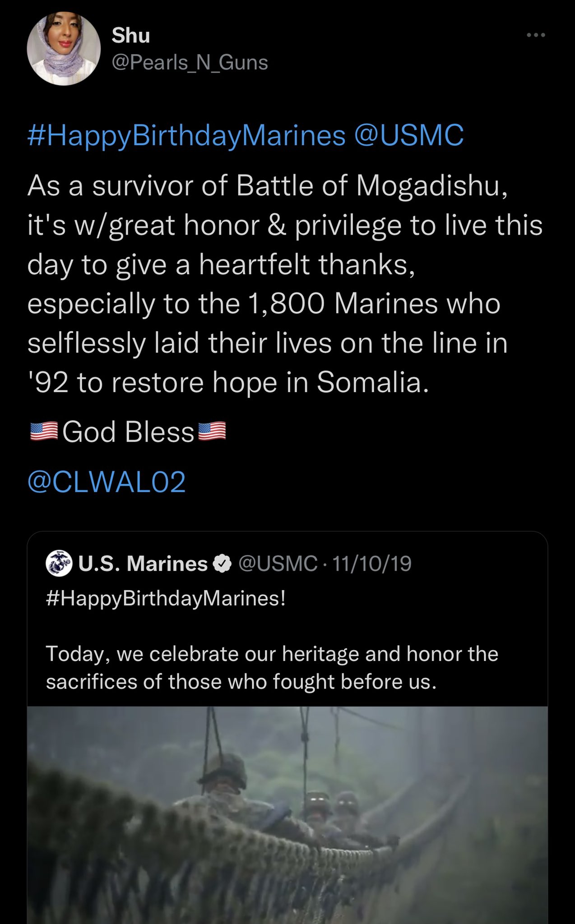The width and height of the screenshot is (575, 924).
Task: Click the '92 to restore hope line
Action: (228, 383)
